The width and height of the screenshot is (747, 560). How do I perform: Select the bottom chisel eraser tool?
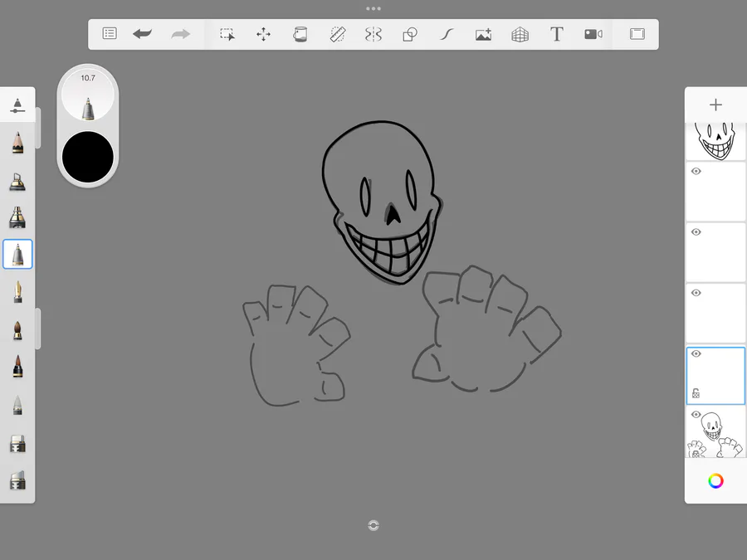(17, 480)
